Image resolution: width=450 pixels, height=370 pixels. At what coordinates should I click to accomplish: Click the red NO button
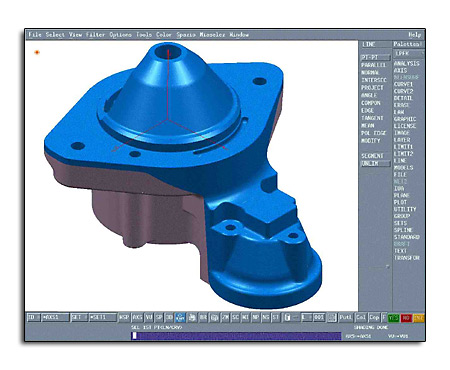click(406, 318)
